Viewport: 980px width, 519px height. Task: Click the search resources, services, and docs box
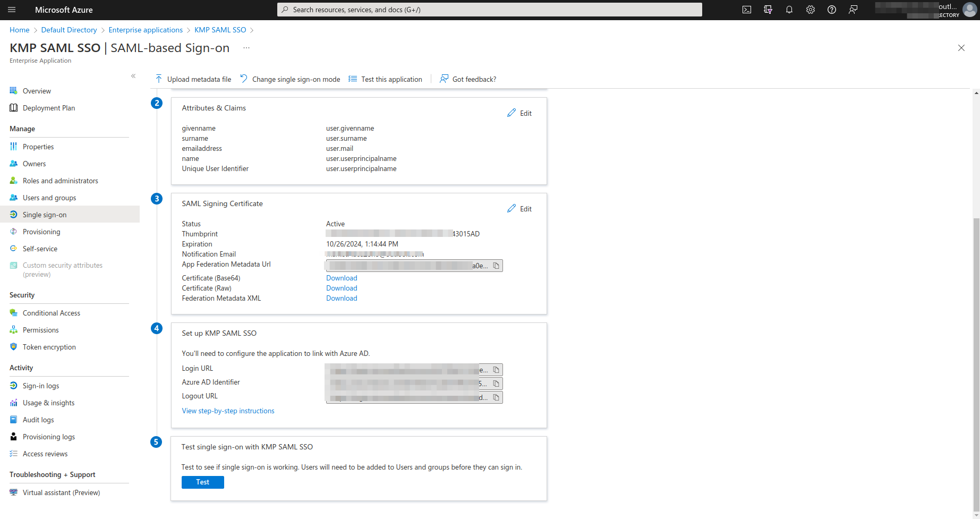point(490,10)
